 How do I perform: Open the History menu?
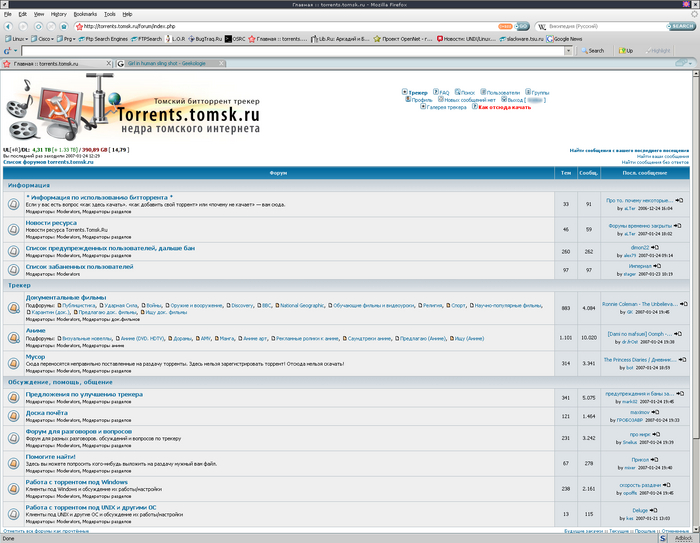58,14
